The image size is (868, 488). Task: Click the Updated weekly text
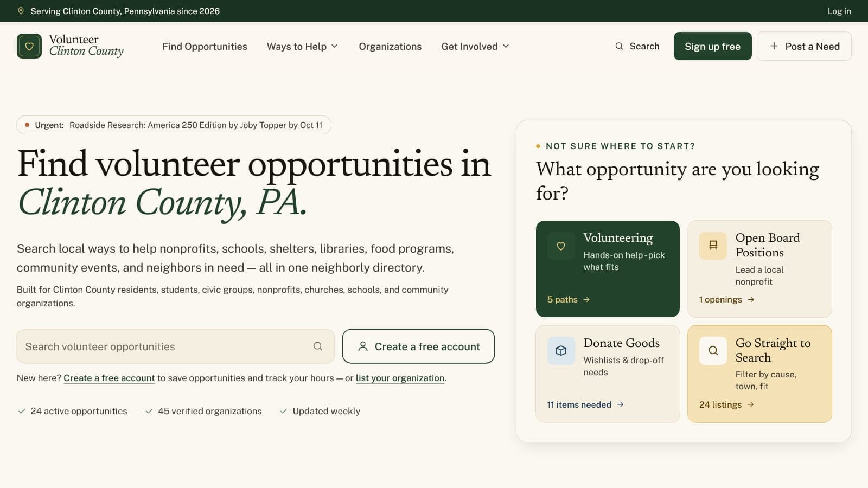point(326,411)
